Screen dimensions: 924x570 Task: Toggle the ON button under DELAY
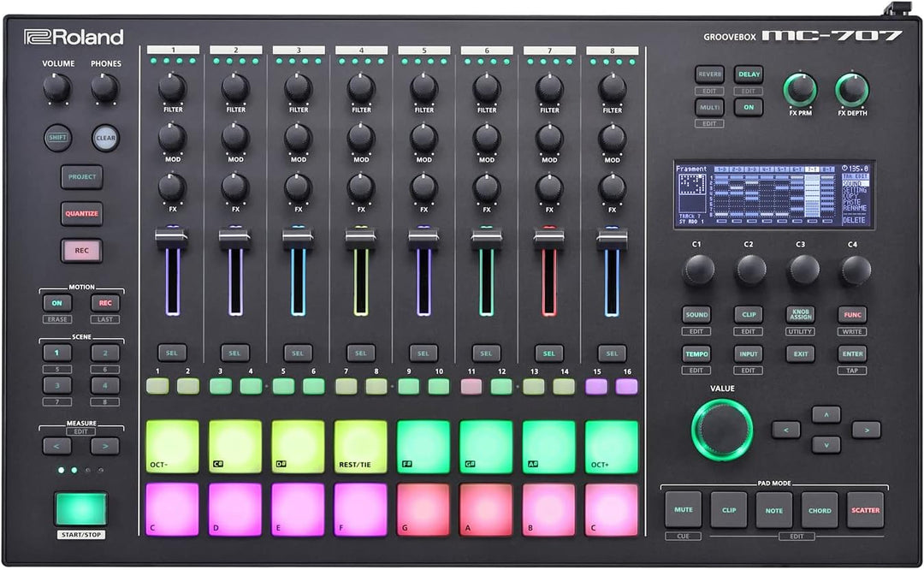coord(748,108)
